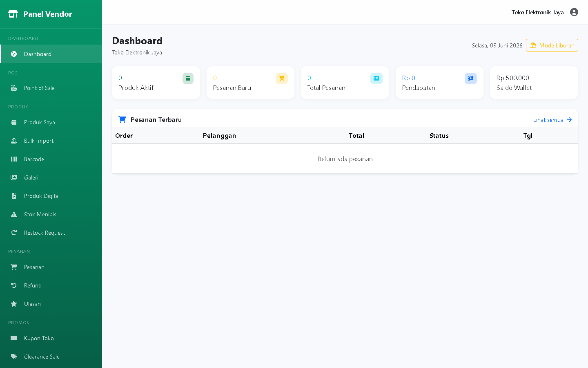Open Clearance Sale menu entry

(x=51, y=357)
